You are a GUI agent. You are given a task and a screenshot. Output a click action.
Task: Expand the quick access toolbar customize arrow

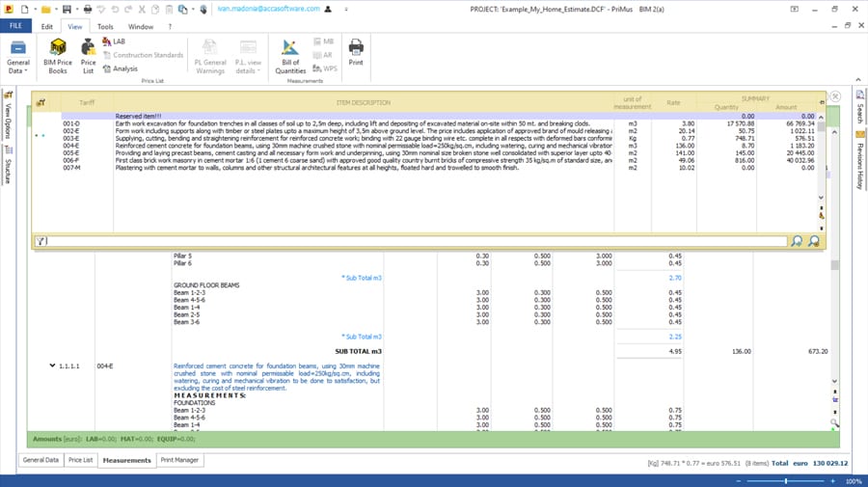click(x=346, y=9)
